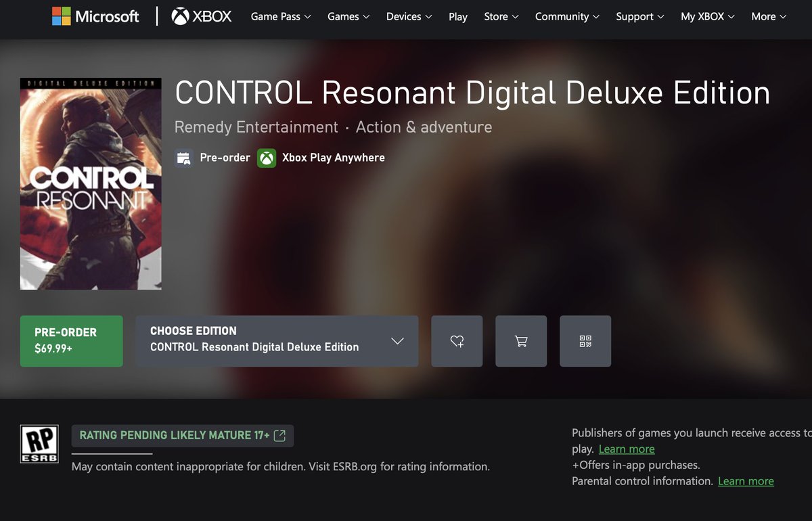812x521 pixels.
Task: Open Rating Pending Likely Mature 17+ link
Action: click(x=183, y=436)
